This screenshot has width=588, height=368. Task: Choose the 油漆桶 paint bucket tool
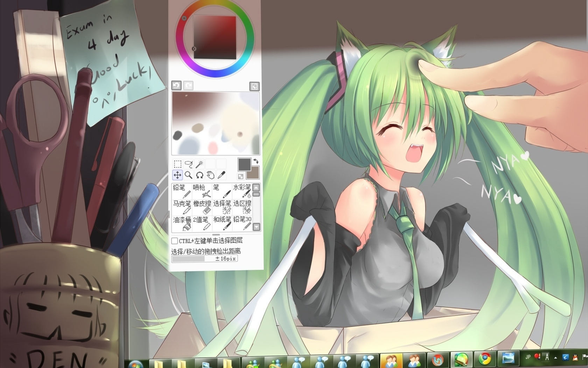click(x=182, y=223)
